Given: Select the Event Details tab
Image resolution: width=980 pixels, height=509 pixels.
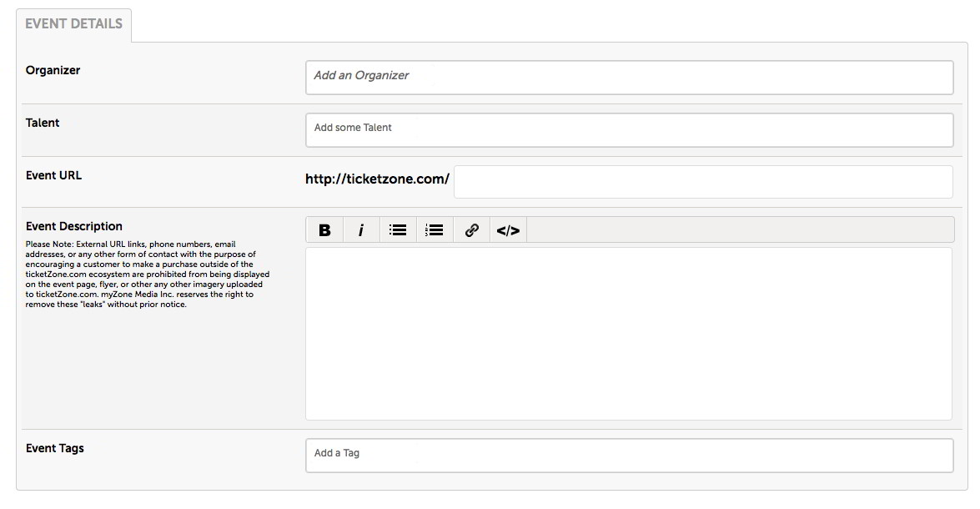Looking at the screenshot, I should [73, 24].
